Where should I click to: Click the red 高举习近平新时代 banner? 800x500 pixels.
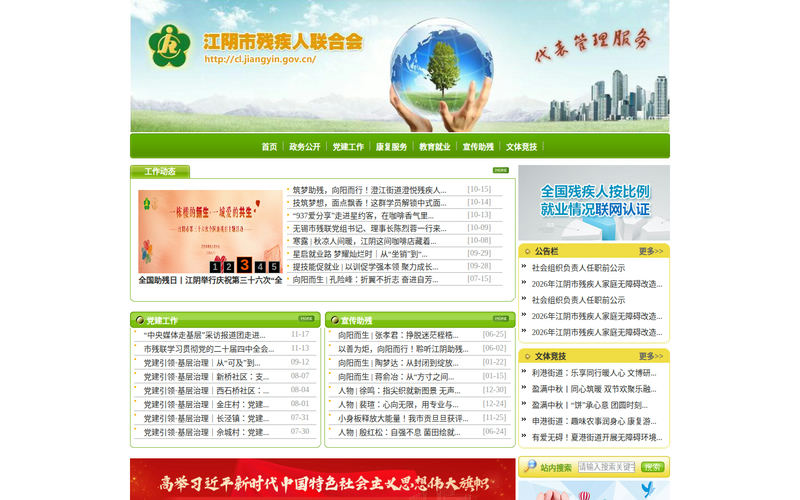[x=323, y=479]
